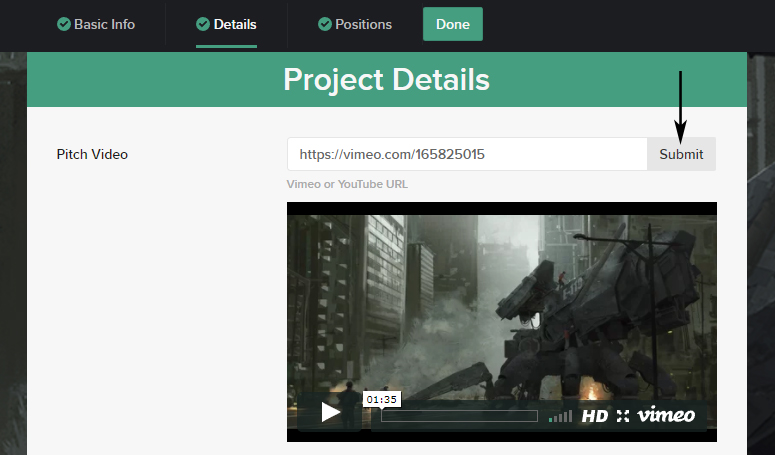The image size is (775, 455).
Task: Switch to the Positions tab
Action: coord(355,24)
